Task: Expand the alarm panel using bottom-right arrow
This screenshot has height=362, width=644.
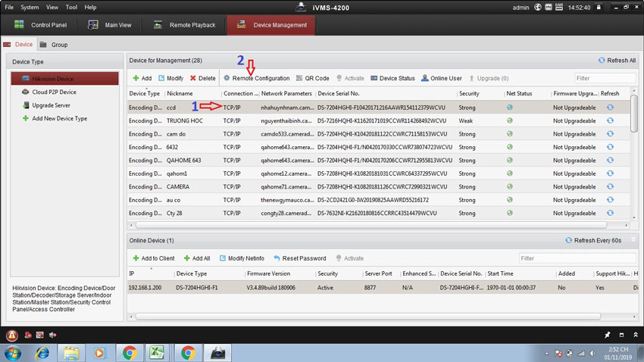Action: (635, 335)
